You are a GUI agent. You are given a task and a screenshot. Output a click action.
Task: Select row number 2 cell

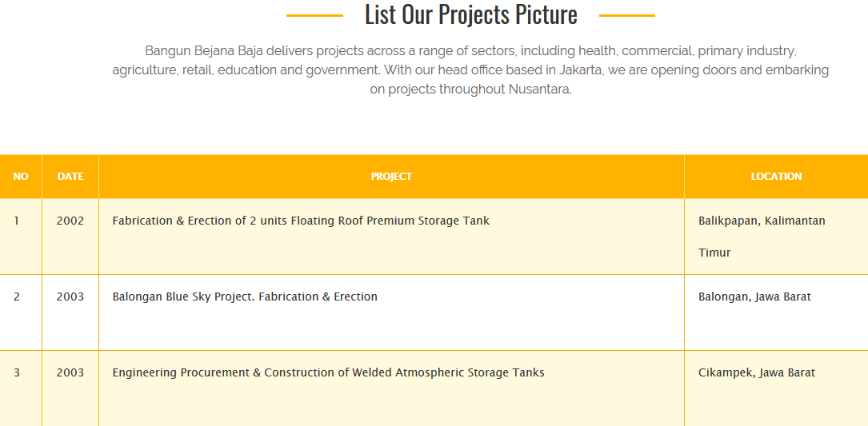point(17,297)
